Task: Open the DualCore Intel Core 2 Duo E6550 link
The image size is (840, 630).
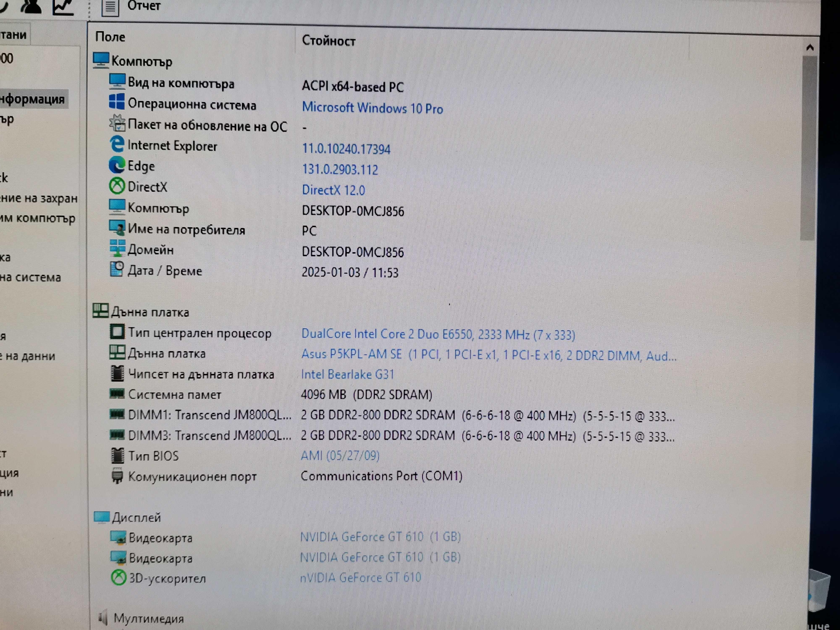Action: [x=438, y=334]
